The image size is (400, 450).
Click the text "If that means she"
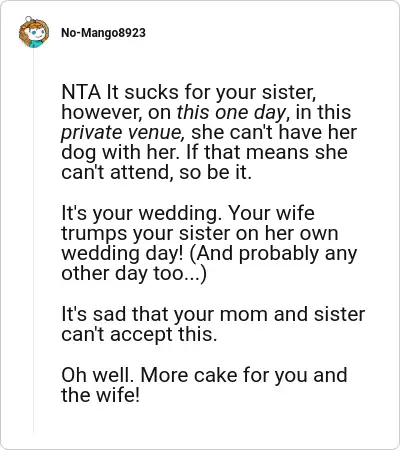(x=267, y=152)
